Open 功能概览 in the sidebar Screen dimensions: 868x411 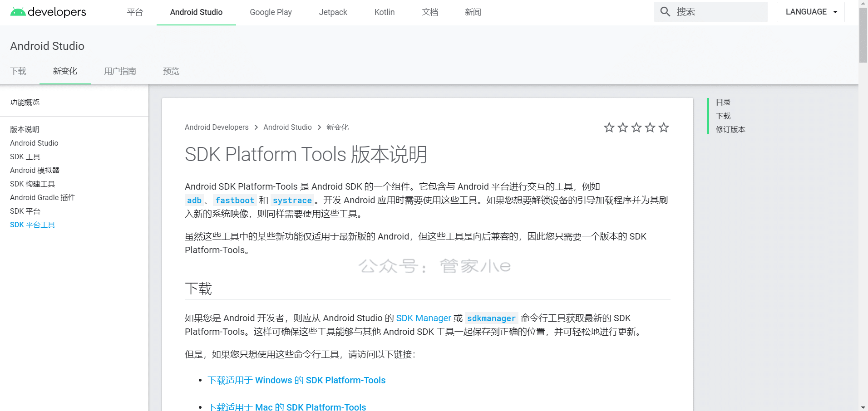pos(25,103)
